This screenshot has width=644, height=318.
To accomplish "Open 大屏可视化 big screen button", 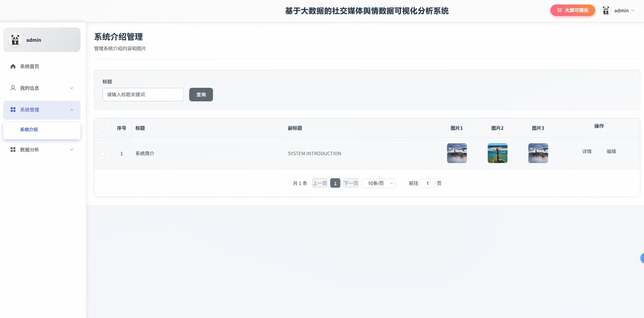I will (x=573, y=11).
